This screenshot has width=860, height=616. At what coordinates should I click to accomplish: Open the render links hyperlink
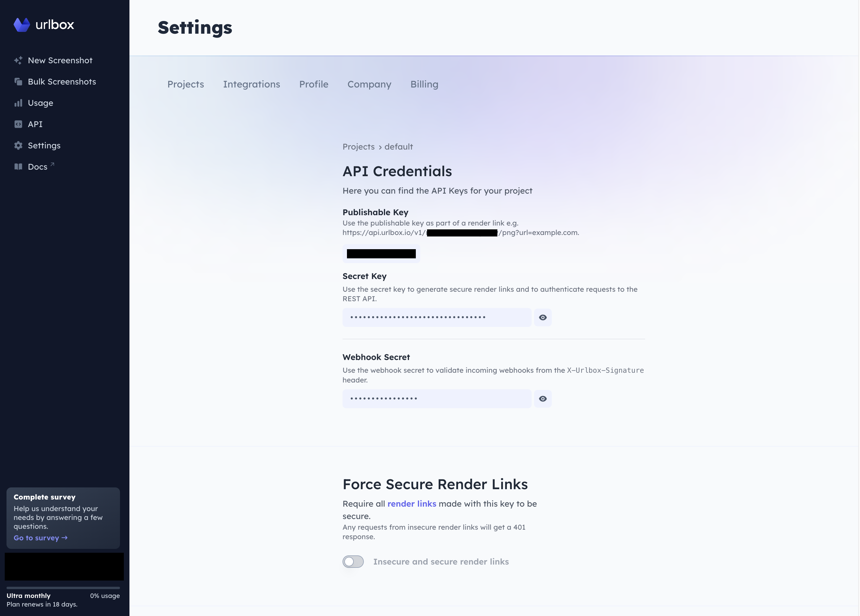(x=412, y=504)
